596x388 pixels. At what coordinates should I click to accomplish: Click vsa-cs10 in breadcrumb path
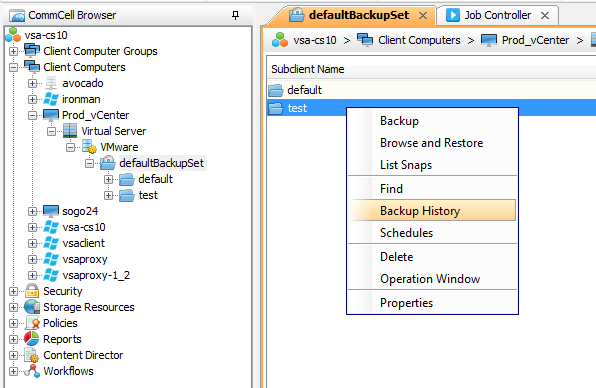pos(315,40)
